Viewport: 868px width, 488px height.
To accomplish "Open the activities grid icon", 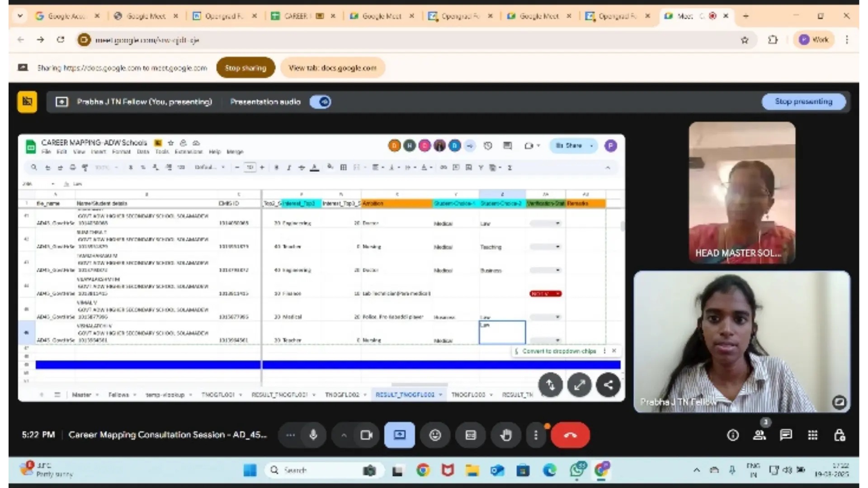I will click(x=812, y=435).
